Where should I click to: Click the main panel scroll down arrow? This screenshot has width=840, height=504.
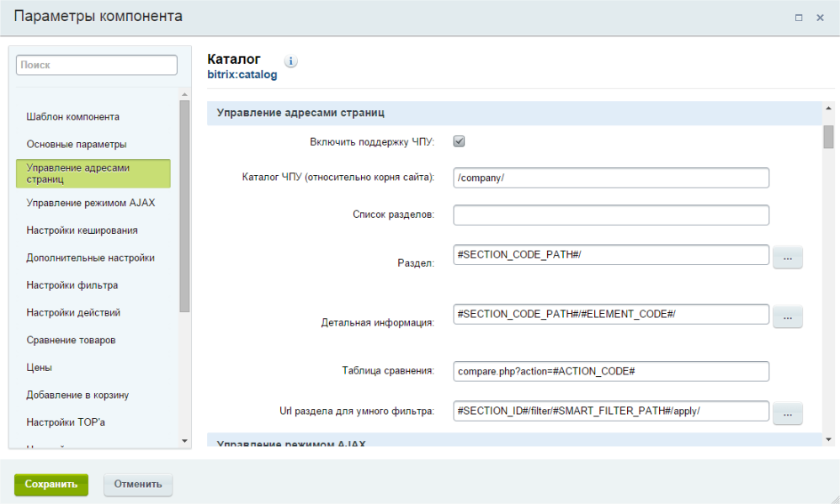[828, 439]
